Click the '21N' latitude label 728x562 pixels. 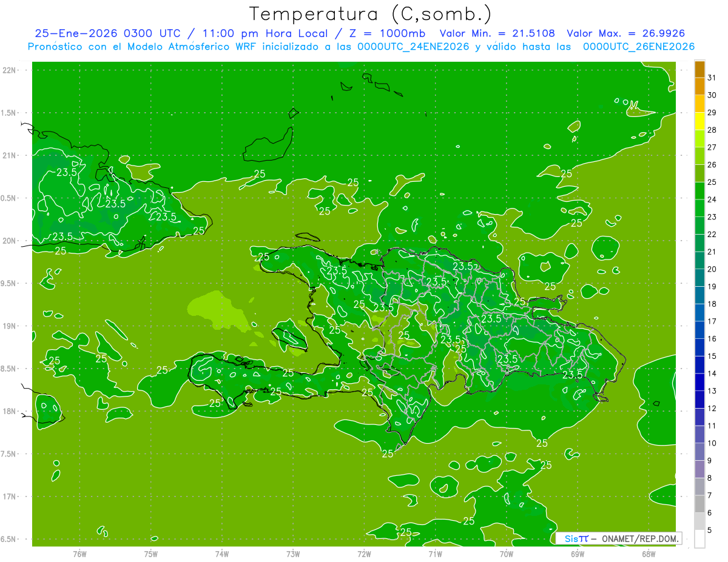9,156
